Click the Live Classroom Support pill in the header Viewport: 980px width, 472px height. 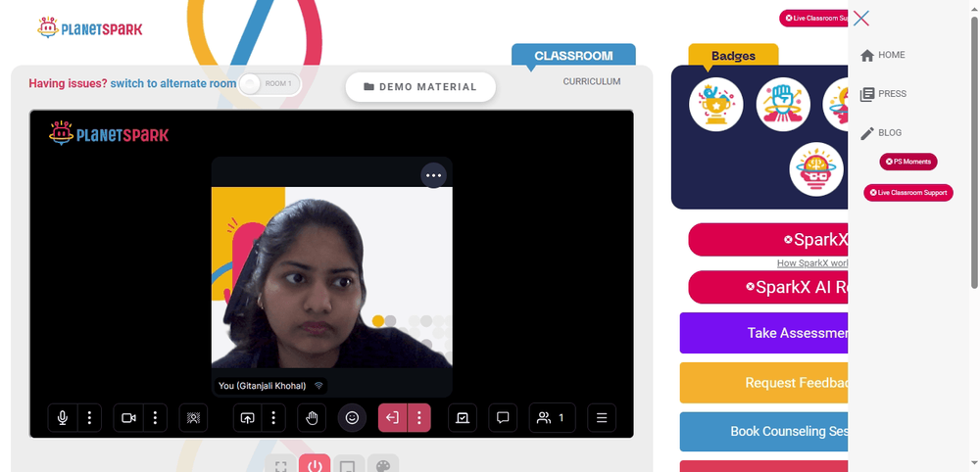coord(813,18)
